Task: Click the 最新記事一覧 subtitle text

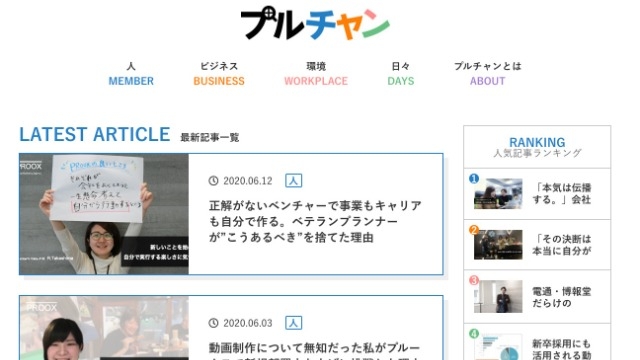Action: click(209, 138)
